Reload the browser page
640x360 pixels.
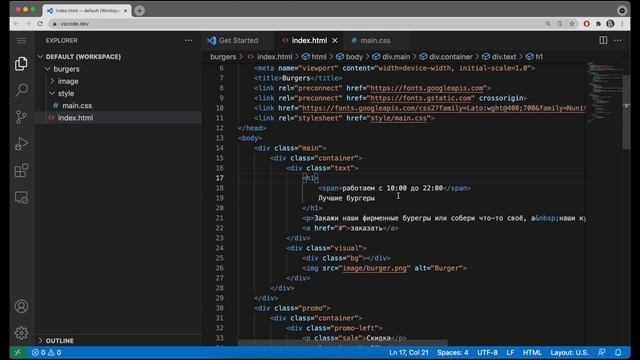(40, 24)
